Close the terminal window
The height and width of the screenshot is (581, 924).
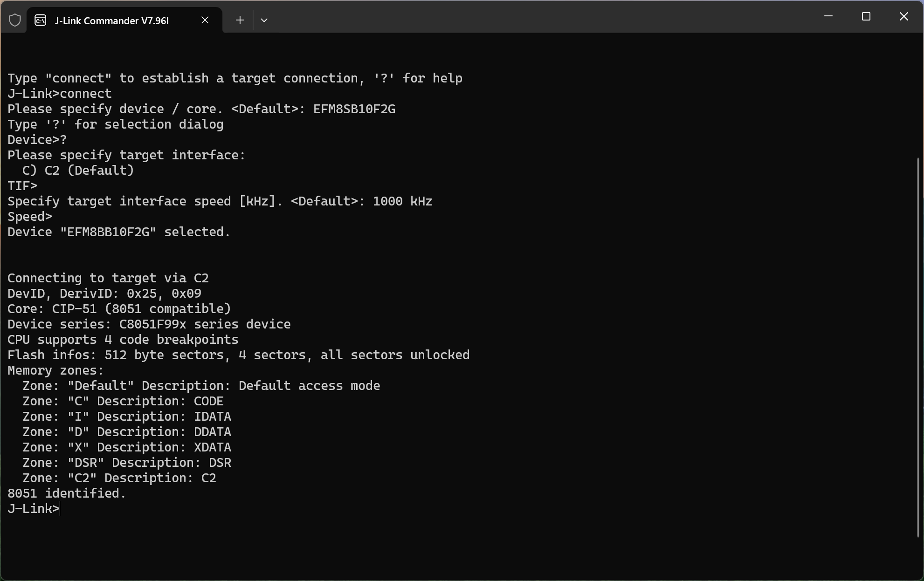pyautogui.click(x=903, y=16)
